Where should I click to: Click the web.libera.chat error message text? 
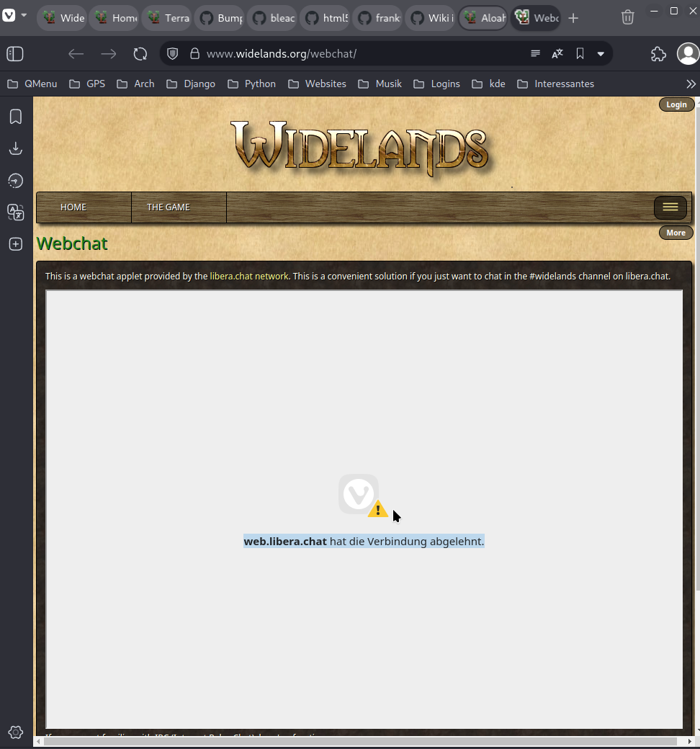click(364, 541)
